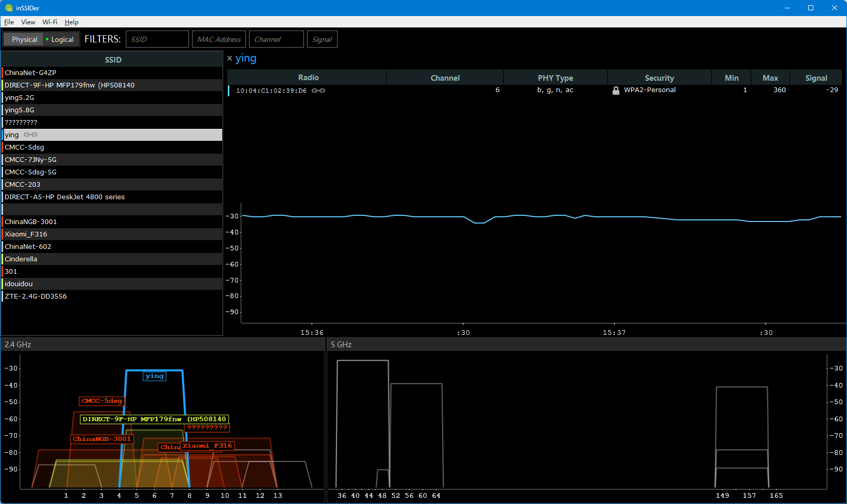This screenshot has width=847, height=504.
Task: Switch to Physical view mode
Action: tap(24, 39)
